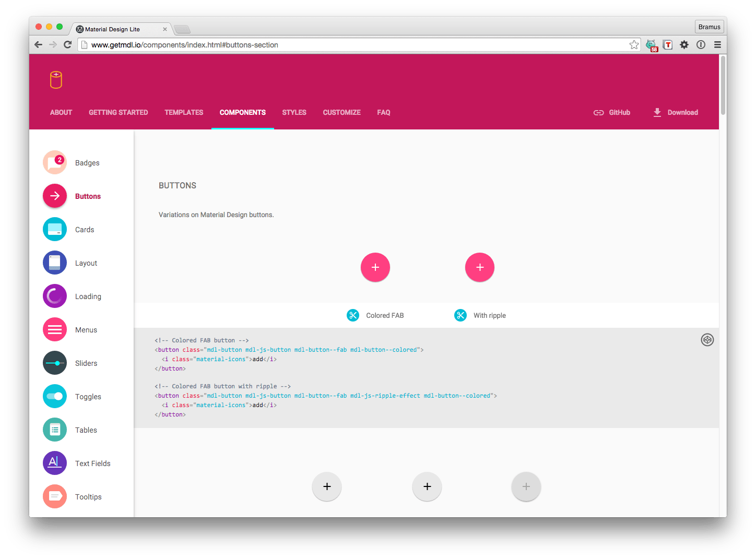
Task: Click the MDL logo in the header
Action: pyautogui.click(x=56, y=79)
